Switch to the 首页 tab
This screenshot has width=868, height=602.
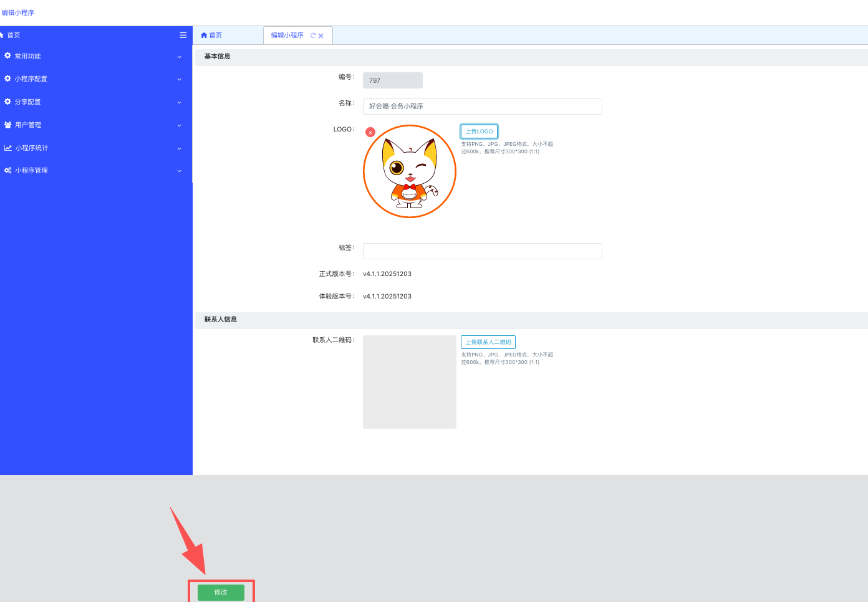coord(212,36)
